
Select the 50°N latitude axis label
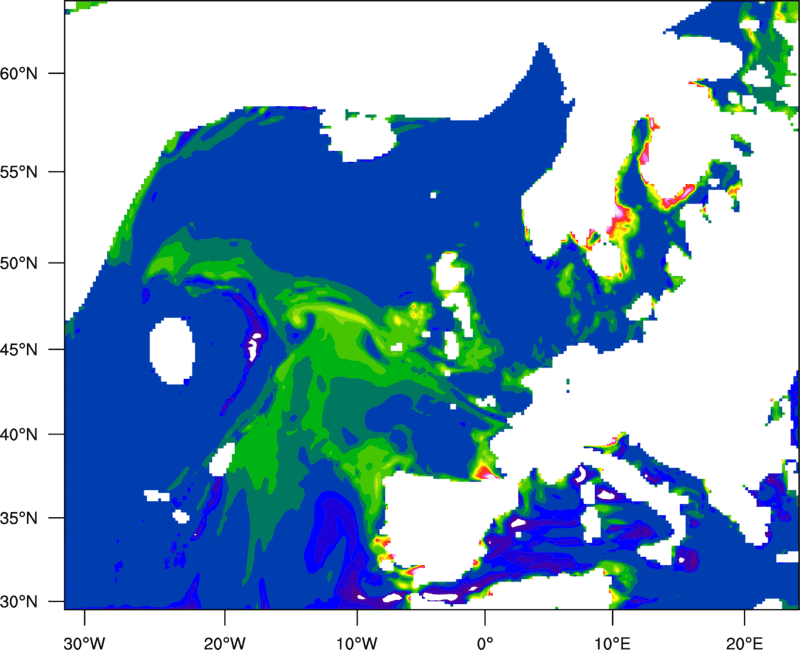pyautogui.click(x=28, y=263)
